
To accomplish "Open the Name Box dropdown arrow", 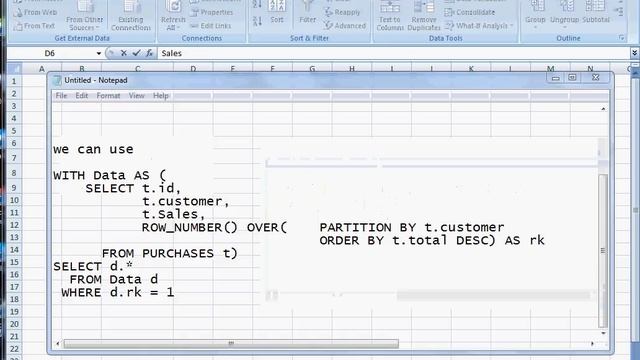I will [98, 53].
